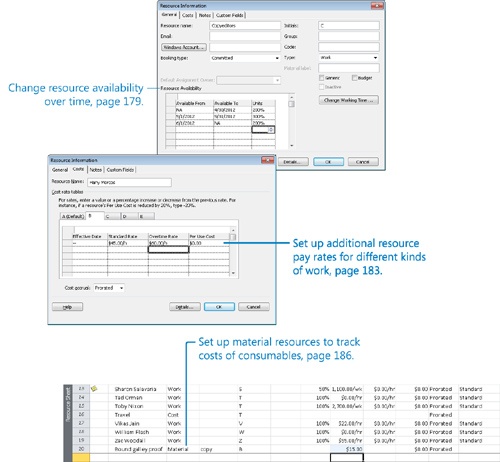The image size is (500, 462).
Task: Click the Units column header
Action: coord(263,103)
